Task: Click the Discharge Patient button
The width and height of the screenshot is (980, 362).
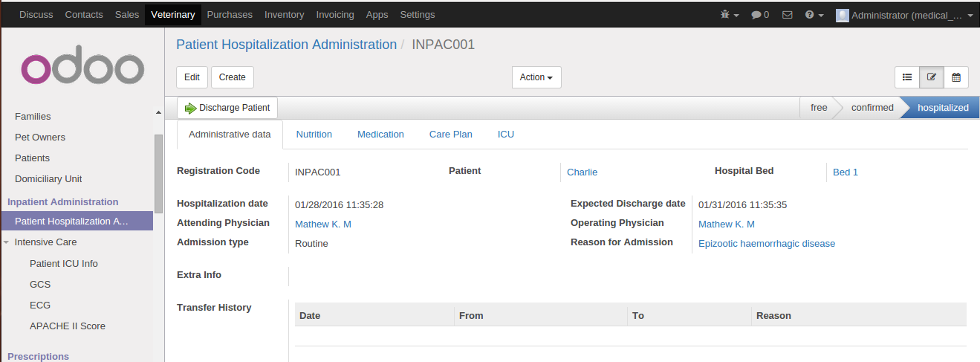Action: [x=227, y=108]
